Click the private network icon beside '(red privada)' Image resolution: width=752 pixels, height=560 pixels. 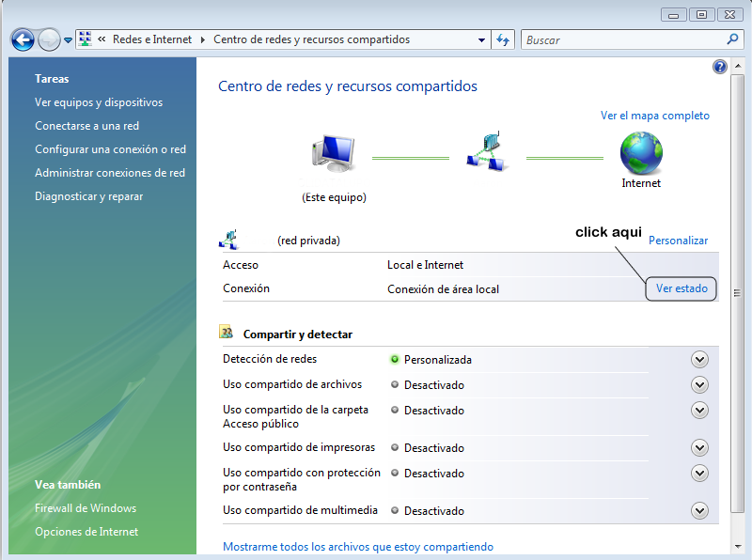[x=229, y=240]
